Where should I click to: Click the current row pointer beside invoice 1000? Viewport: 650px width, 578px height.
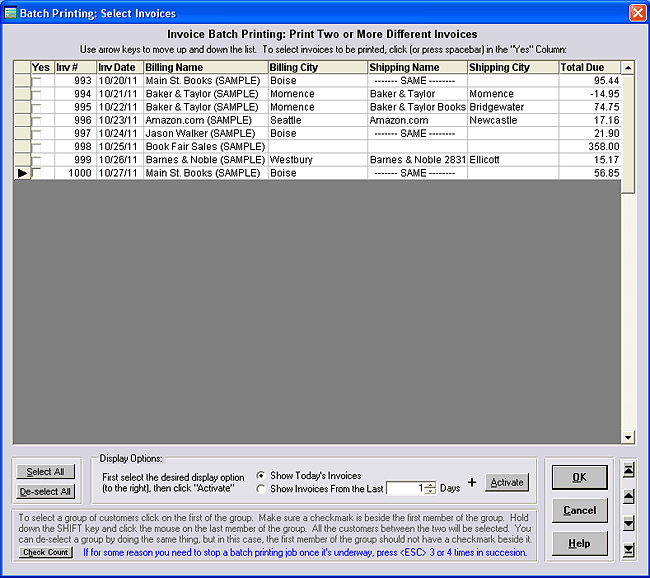point(21,173)
